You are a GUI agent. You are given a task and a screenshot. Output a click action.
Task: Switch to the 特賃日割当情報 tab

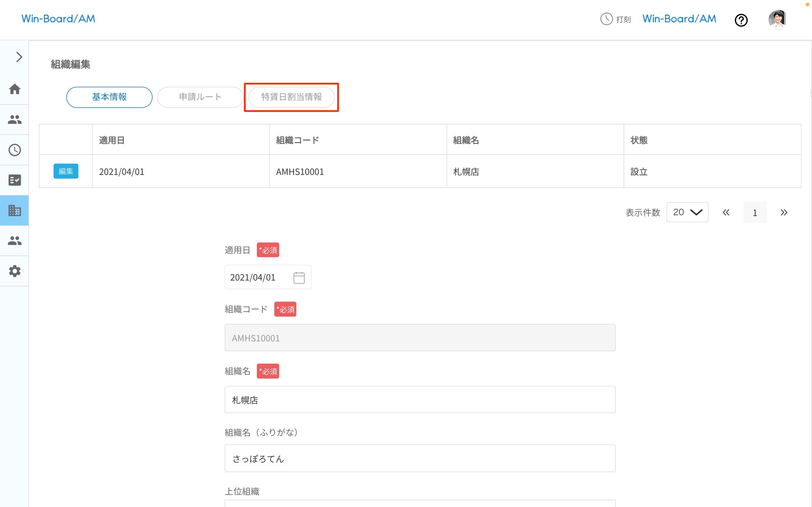291,97
